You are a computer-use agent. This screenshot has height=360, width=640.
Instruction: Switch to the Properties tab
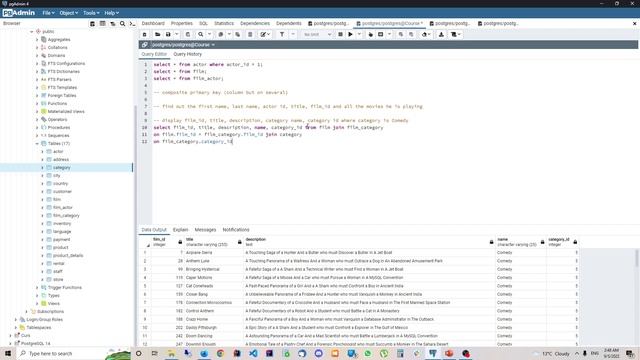pyautogui.click(x=182, y=24)
